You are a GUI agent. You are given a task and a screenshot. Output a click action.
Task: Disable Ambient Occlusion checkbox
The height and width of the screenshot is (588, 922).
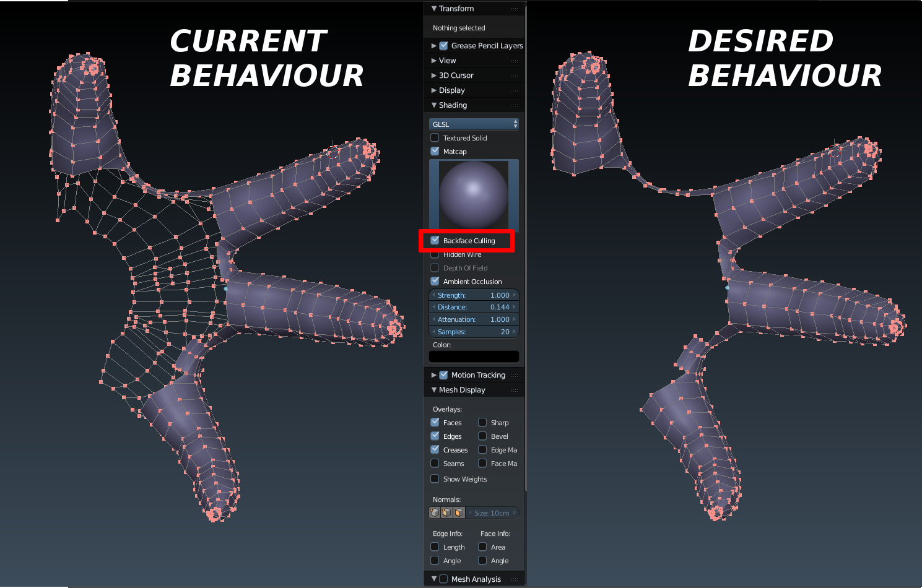435,281
